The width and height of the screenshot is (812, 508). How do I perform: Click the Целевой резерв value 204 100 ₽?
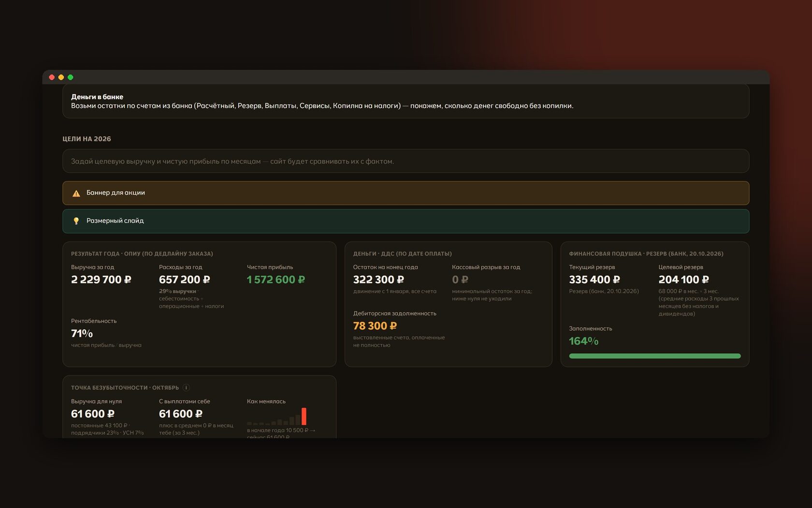pos(684,280)
